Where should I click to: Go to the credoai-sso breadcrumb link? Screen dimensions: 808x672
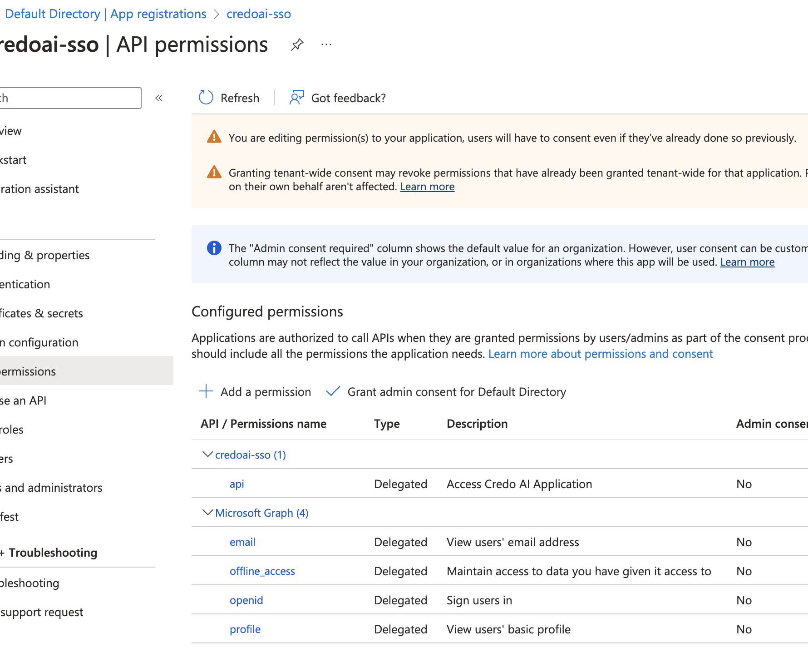tap(259, 14)
